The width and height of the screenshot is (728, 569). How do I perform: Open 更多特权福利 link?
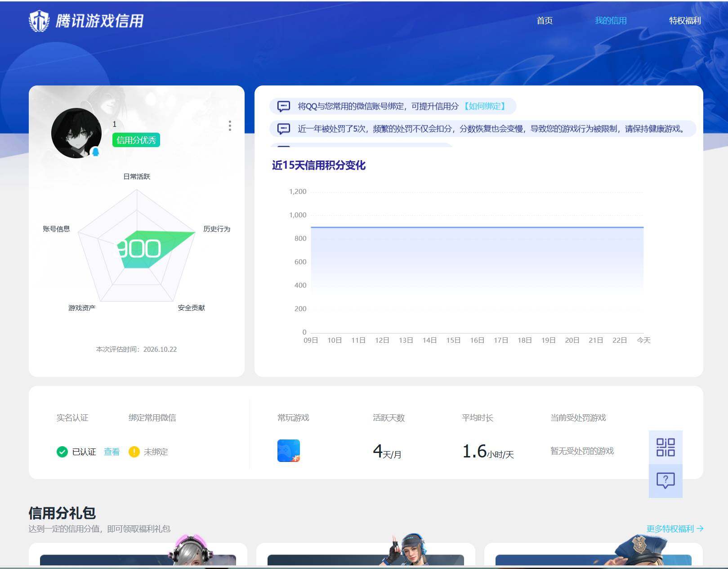click(675, 529)
